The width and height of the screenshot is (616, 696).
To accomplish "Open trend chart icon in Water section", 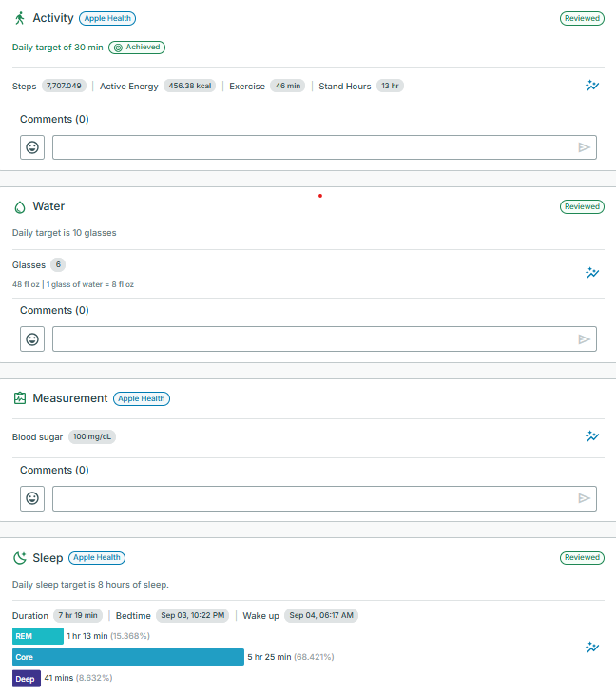I will coord(592,273).
